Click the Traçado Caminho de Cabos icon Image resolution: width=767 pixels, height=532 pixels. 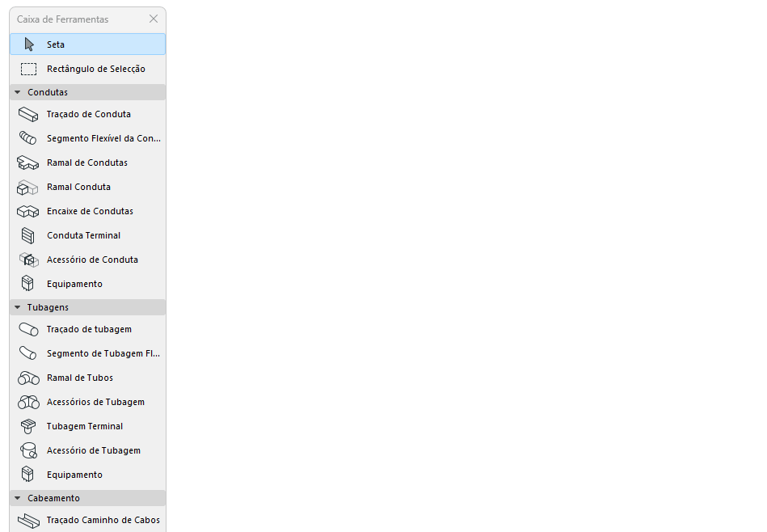(x=27, y=520)
